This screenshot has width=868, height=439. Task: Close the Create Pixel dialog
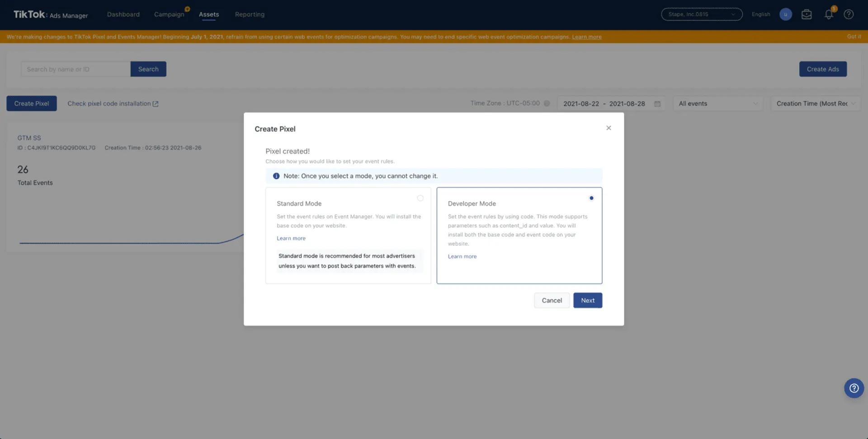click(x=609, y=128)
